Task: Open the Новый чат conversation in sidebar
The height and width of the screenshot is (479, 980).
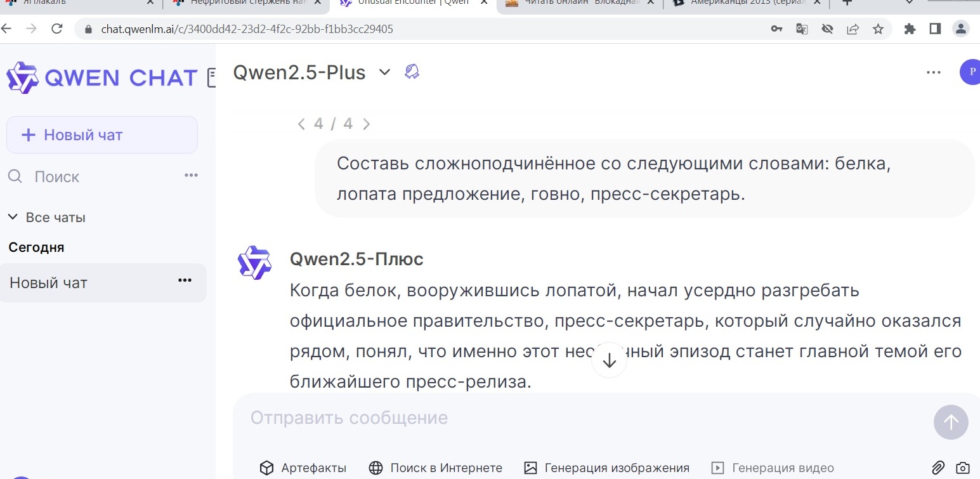Action: click(103, 283)
